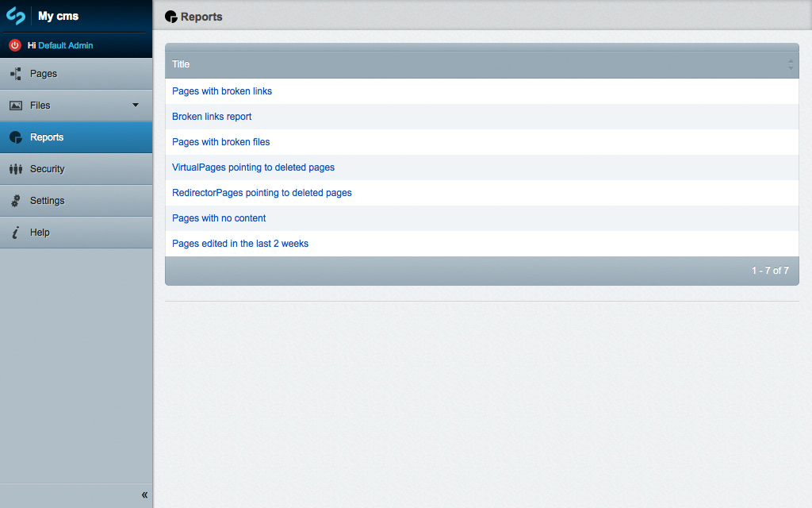Screen dimensions: 812x508
Task: Open Pages with broken links report
Action: (x=222, y=91)
